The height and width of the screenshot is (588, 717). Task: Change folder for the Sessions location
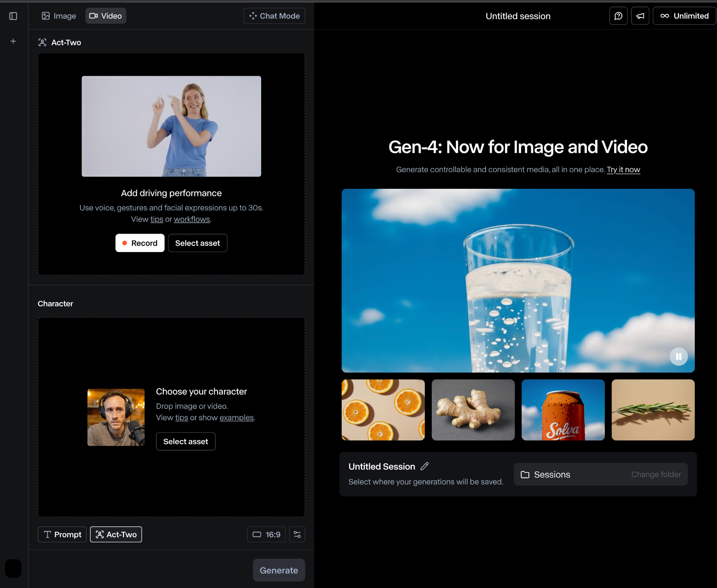[x=656, y=474]
